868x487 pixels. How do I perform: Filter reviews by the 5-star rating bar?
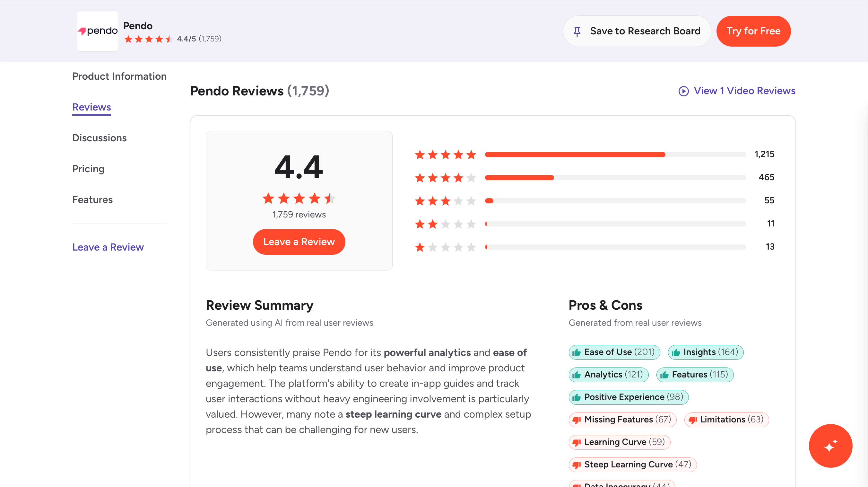tap(615, 155)
